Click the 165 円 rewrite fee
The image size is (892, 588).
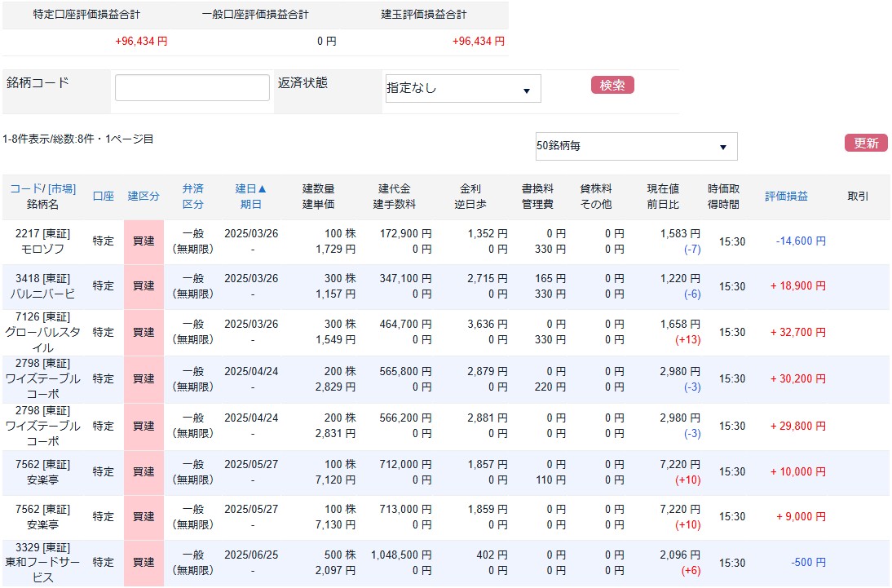[550, 279]
